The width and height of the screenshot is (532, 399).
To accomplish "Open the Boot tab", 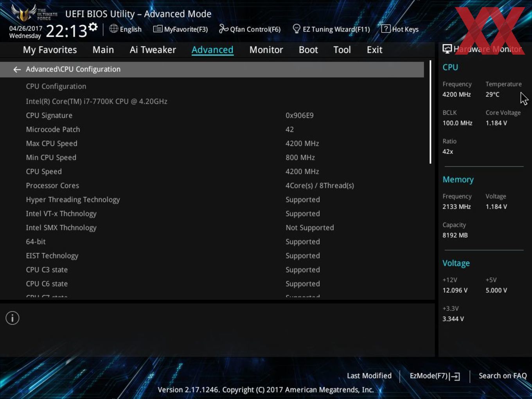I will coord(308,50).
